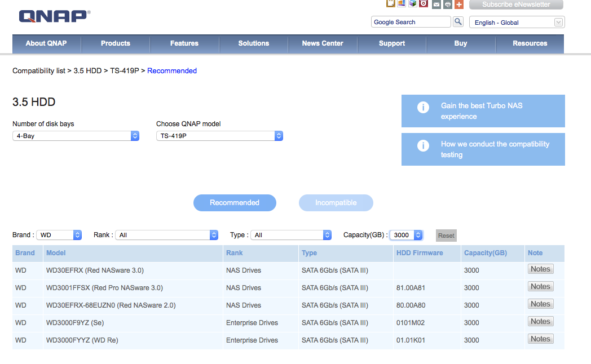This screenshot has width=591, height=364.
Task: Open the English - Global language dropdown
Action: click(x=517, y=22)
